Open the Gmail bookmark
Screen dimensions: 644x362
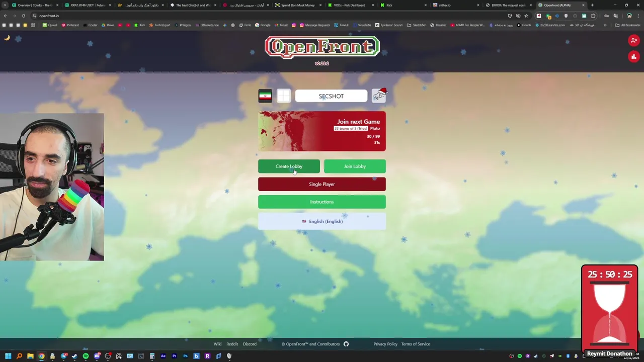[281, 25]
